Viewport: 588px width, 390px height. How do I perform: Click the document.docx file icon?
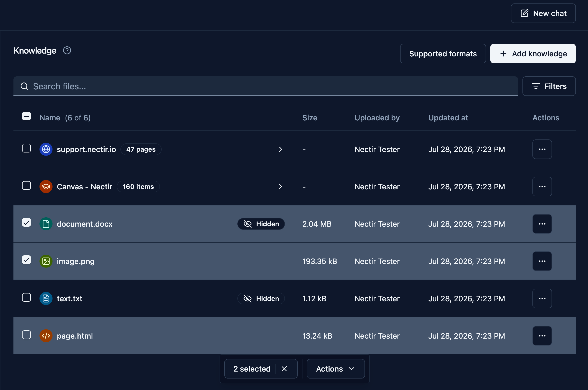coord(46,224)
